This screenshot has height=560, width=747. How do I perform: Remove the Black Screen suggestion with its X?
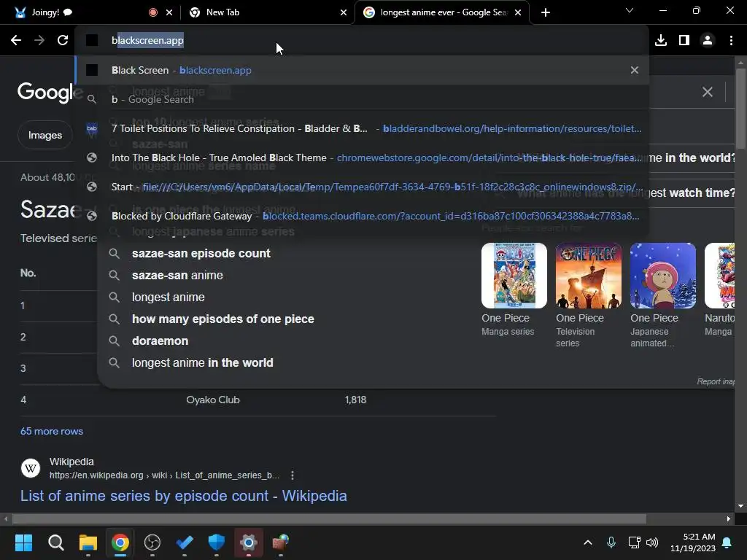tap(635, 70)
